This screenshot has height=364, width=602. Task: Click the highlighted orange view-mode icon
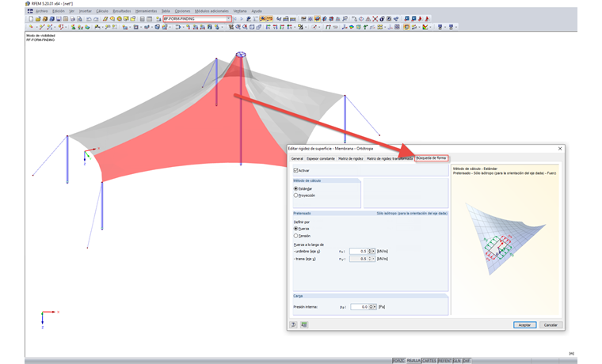(x=317, y=18)
